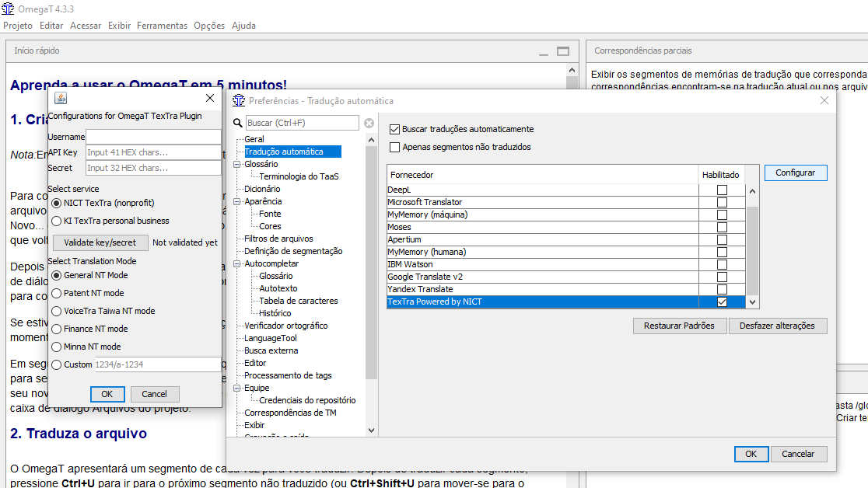Maximize the Início rápido pane

coord(563,51)
